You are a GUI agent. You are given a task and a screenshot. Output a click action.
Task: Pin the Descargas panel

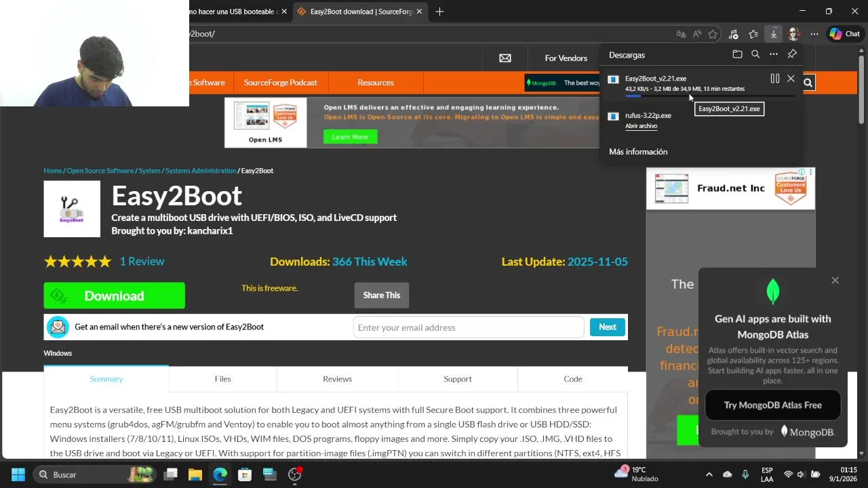pos(792,54)
